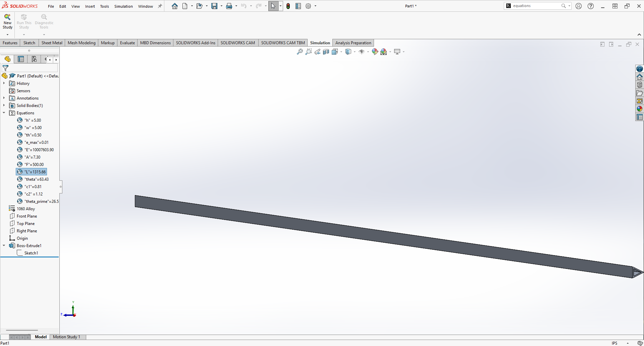Switch to the Sketch tab
Viewport: 644px width, 346px height.
click(x=29, y=43)
